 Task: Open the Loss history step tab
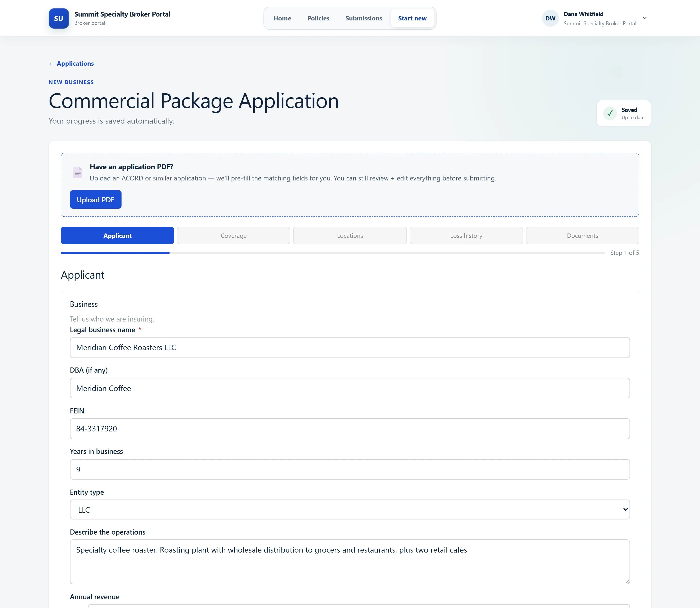coord(466,235)
